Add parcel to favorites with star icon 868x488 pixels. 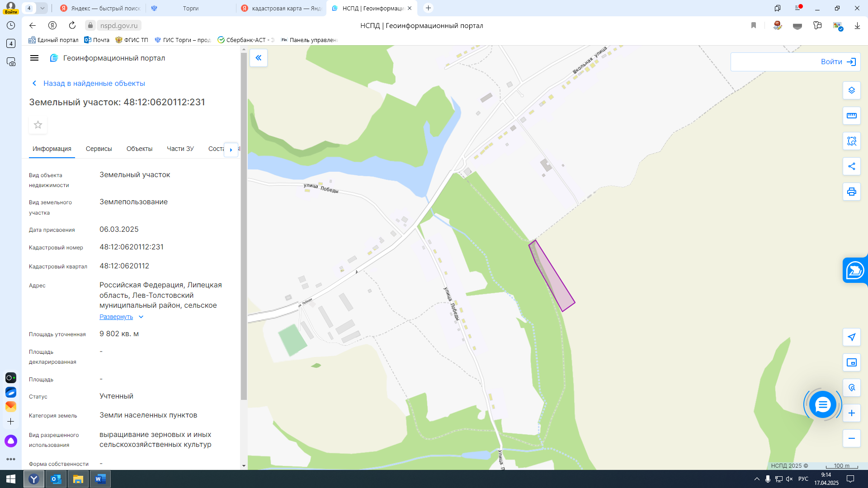[38, 125]
